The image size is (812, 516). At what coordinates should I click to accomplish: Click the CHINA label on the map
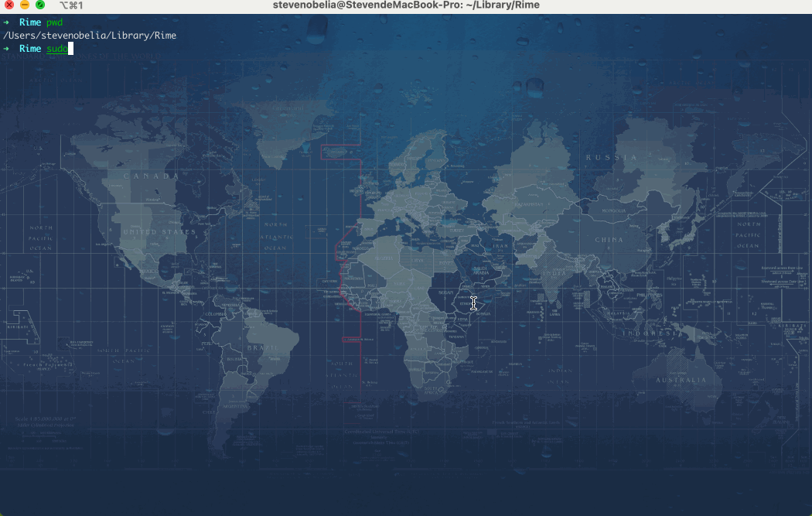pos(609,240)
